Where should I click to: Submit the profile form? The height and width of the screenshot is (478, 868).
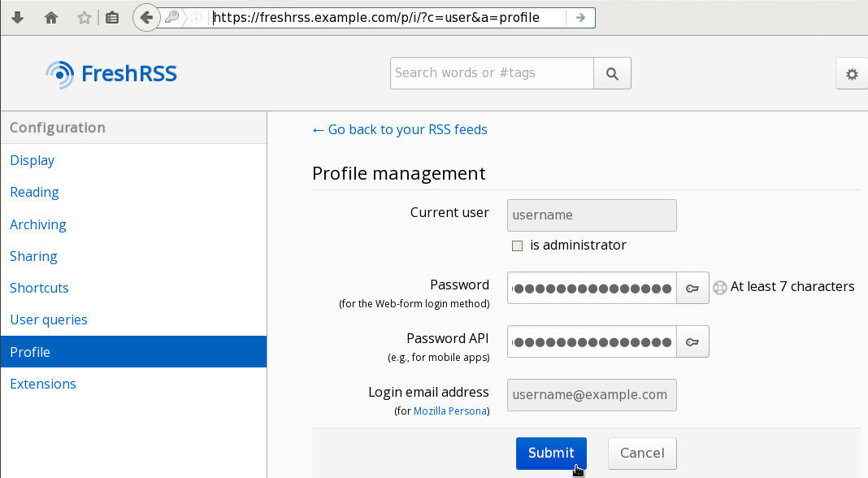tap(550, 453)
